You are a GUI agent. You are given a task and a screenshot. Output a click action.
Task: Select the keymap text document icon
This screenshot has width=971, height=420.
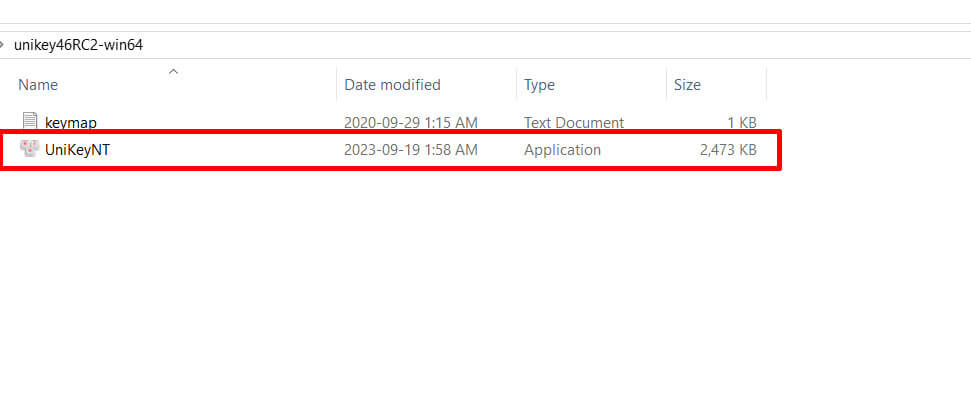(x=30, y=121)
